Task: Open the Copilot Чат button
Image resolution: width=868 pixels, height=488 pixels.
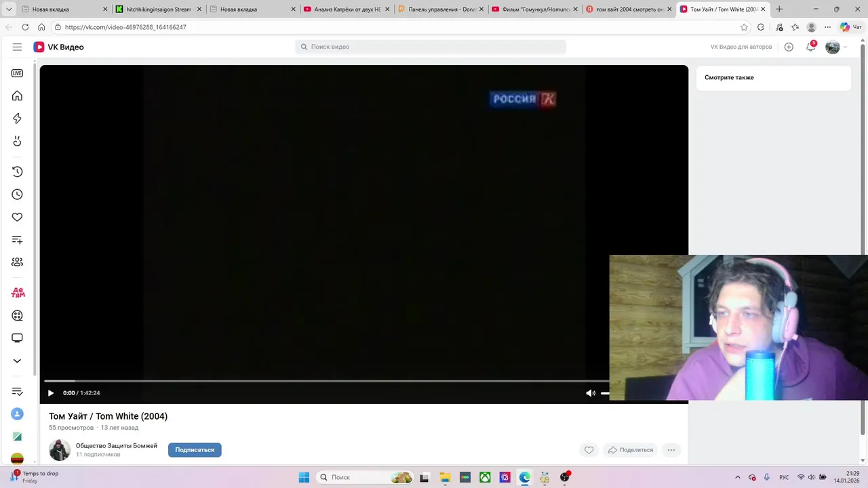Action: pyautogui.click(x=851, y=27)
